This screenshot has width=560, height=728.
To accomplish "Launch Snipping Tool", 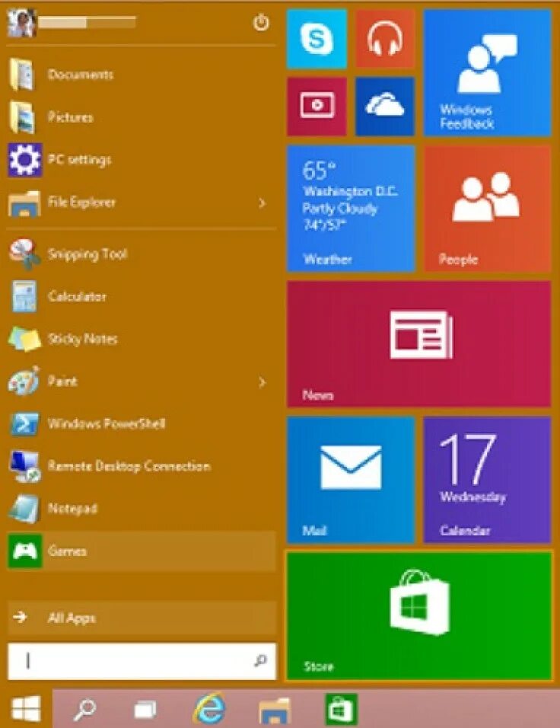I will coord(142,254).
